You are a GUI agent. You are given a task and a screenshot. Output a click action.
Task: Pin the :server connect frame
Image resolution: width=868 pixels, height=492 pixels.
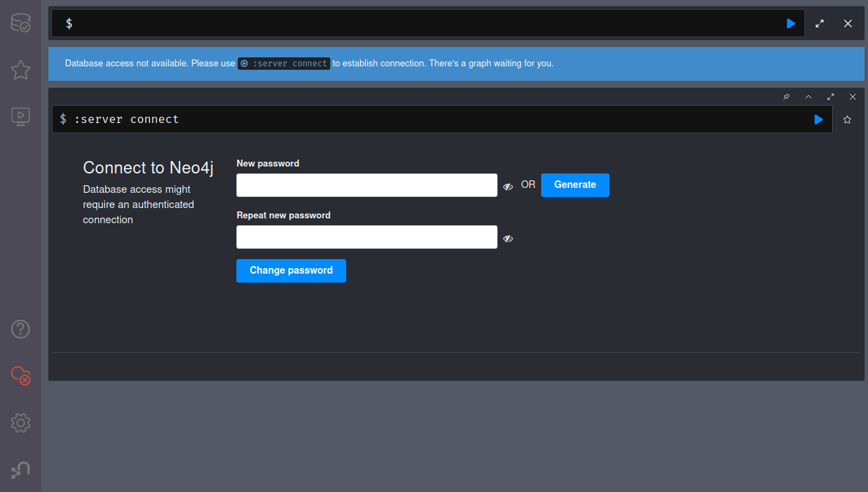[786, 97]
